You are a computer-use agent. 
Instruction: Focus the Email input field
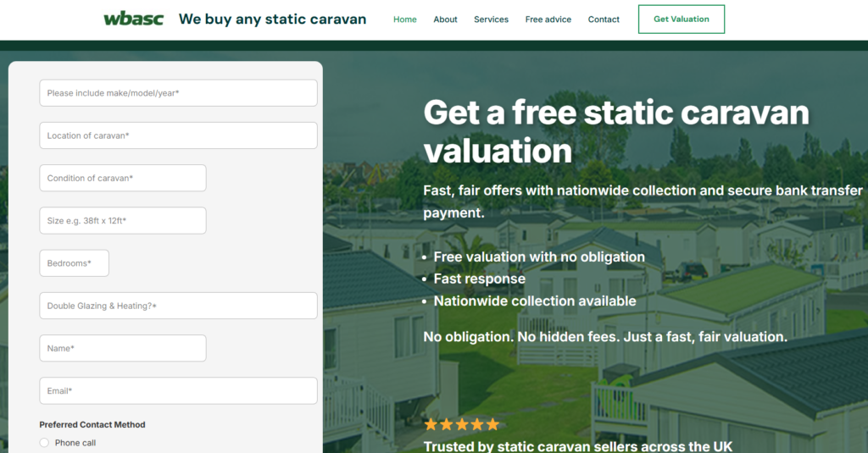click(178, 390)
